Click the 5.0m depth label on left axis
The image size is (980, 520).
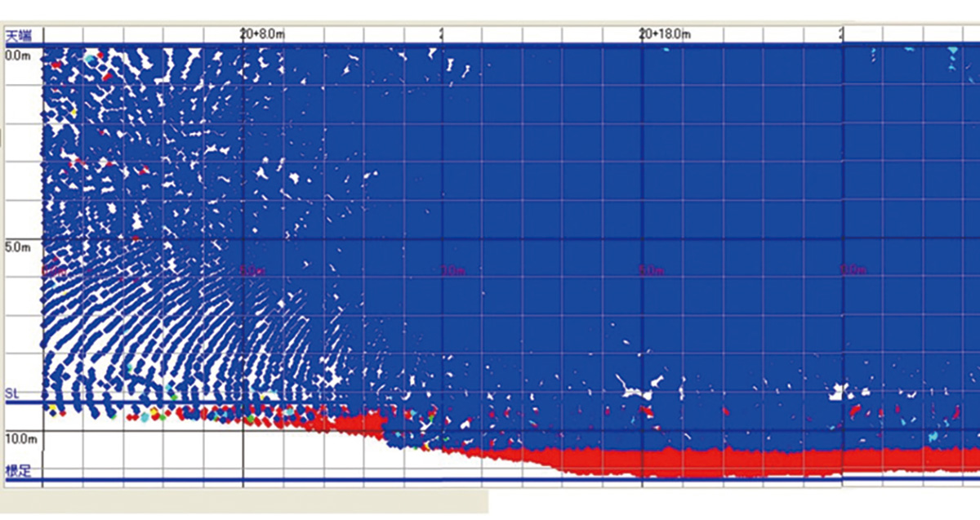click(17, 246)
